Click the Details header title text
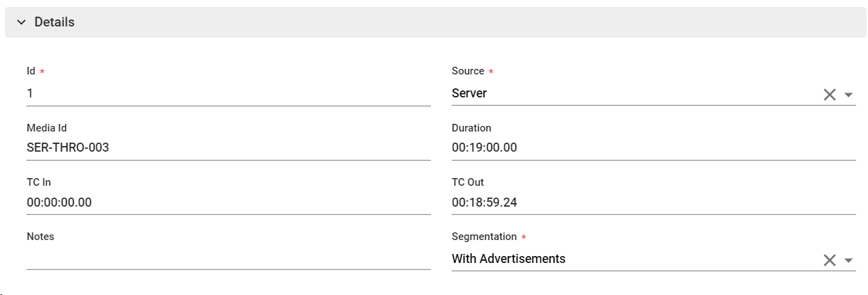The height and width of the screenshot is (295, 868). pyautogui.click(x=54, y=22)
